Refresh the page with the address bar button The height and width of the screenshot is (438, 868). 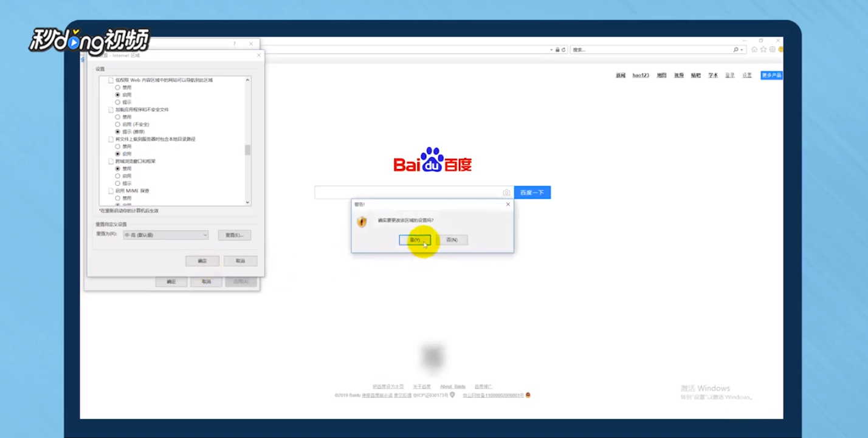point(563,50)
